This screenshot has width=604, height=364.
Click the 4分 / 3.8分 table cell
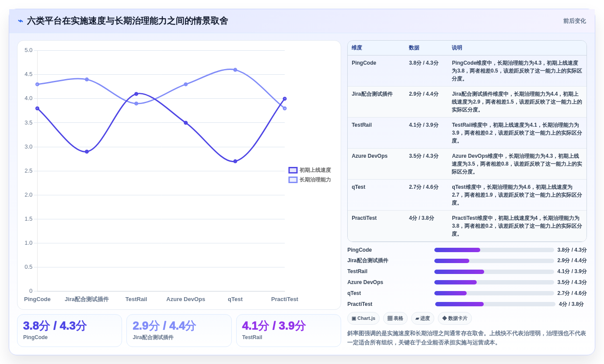pos(422,218)
